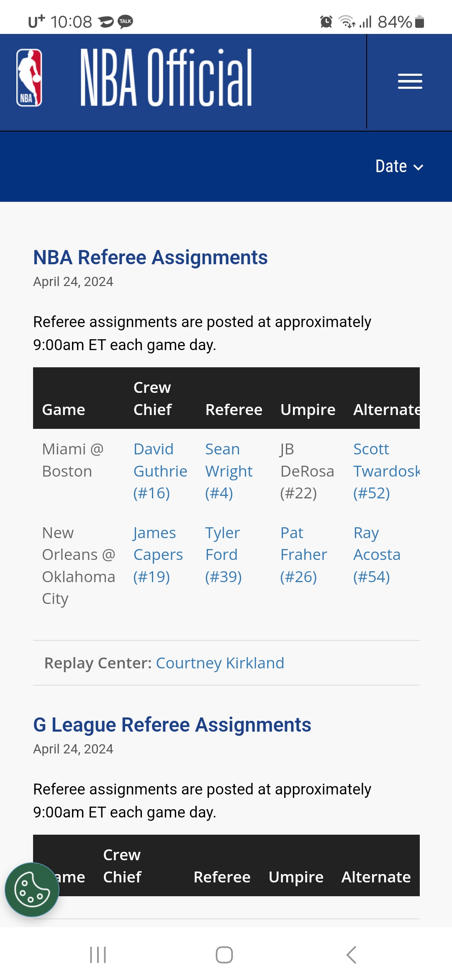
Task: Open the hamburger menu
Action: coord(410,81)
